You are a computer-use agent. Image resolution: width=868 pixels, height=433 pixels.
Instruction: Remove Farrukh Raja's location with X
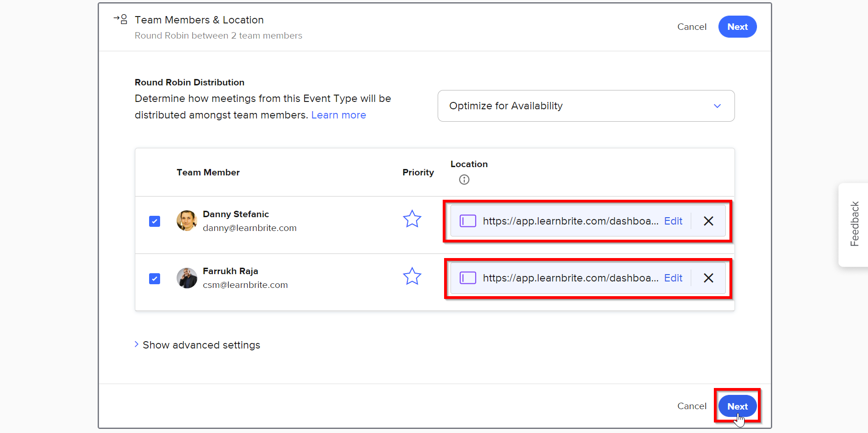[708, 278]
